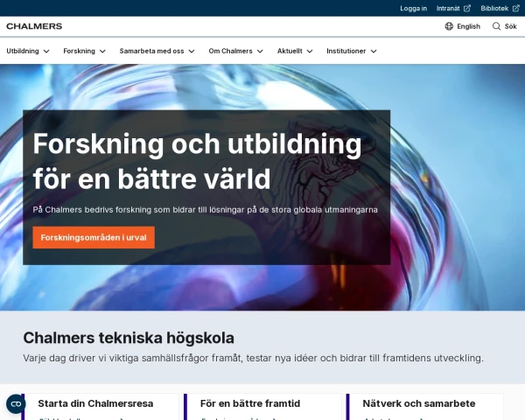Open the Om Chalmers menu label
The width and height of the screenshot is (525, 420).
tap(230, 51)
